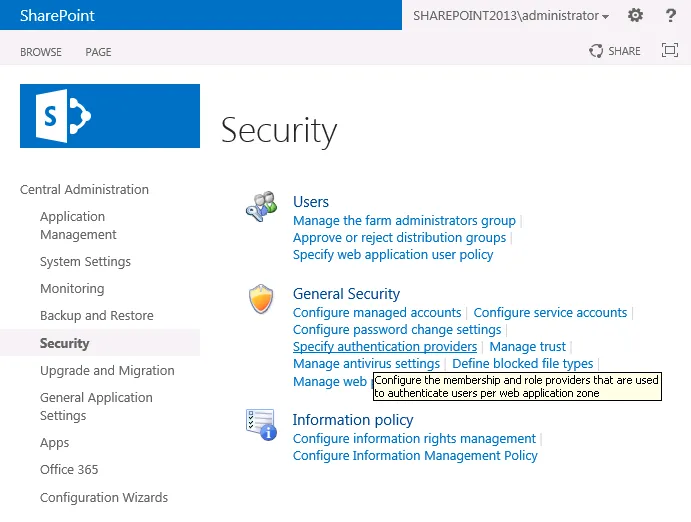Open Application Management in sidebar
Image resolution: width=691 pixels, height=522 pixels.
pyautogui.click(x=78, y=226)
